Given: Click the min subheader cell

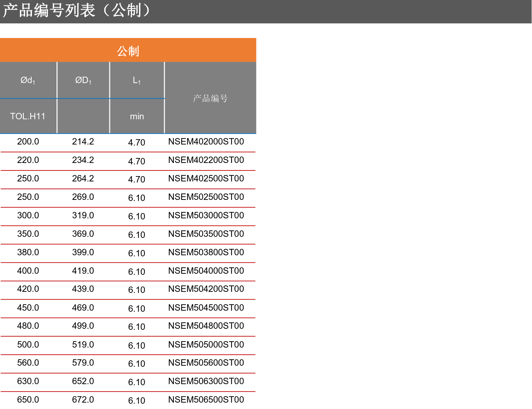Looking at the screenshot, I should point(137,116).
